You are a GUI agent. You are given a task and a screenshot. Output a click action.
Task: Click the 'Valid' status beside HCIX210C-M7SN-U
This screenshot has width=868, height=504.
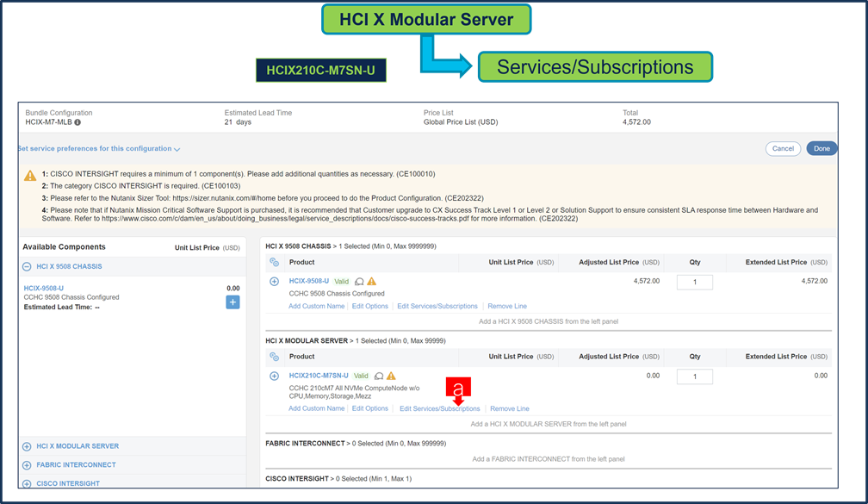point(361,376)
